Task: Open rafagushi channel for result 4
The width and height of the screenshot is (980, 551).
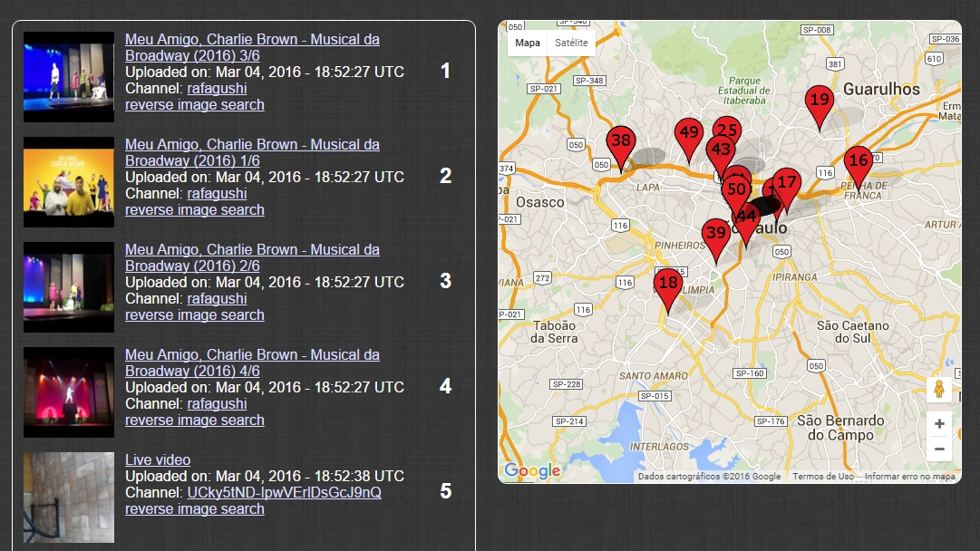Action: pyautogui.click(x=217, y=403)
